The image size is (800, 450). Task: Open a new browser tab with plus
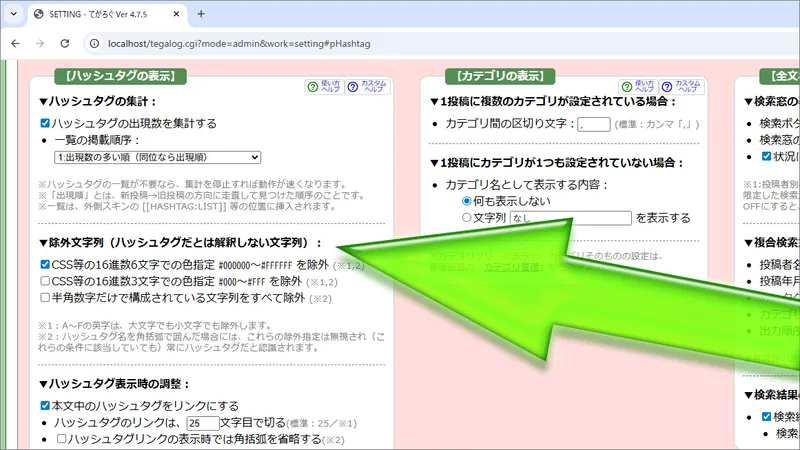coord(200,15)
